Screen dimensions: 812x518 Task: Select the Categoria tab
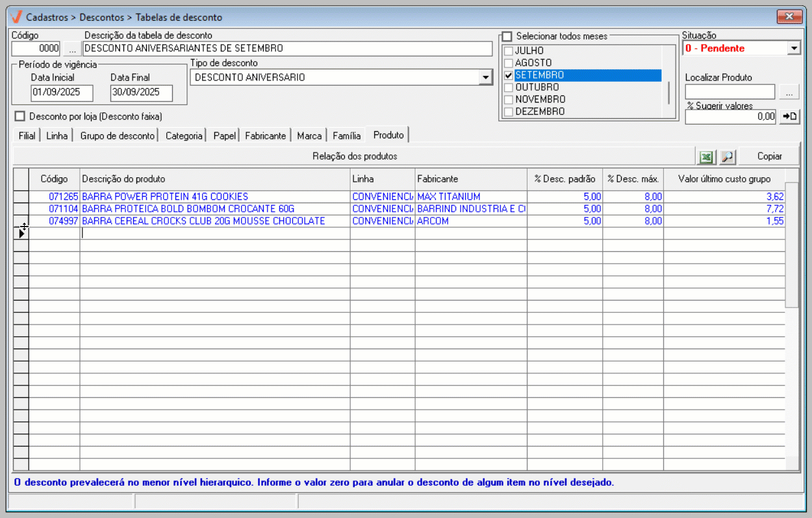click(x=184, y=136)
